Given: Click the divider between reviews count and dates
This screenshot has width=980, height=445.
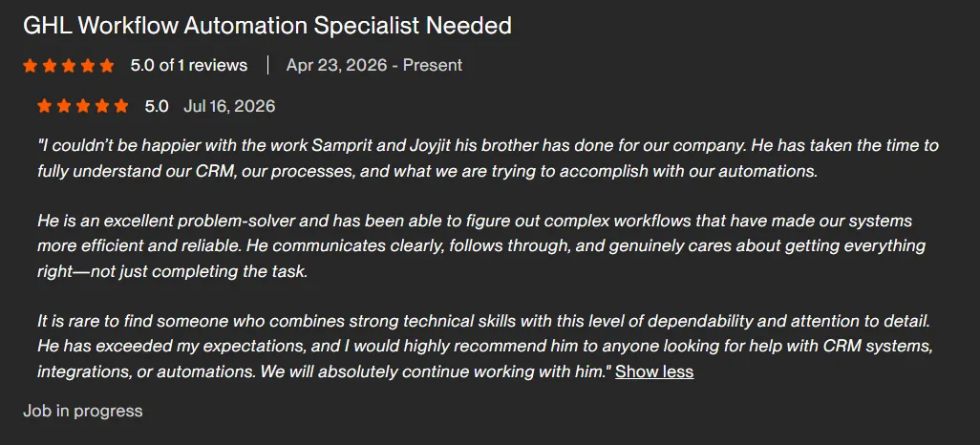Looking at the screenshot, I should (267, 65).
